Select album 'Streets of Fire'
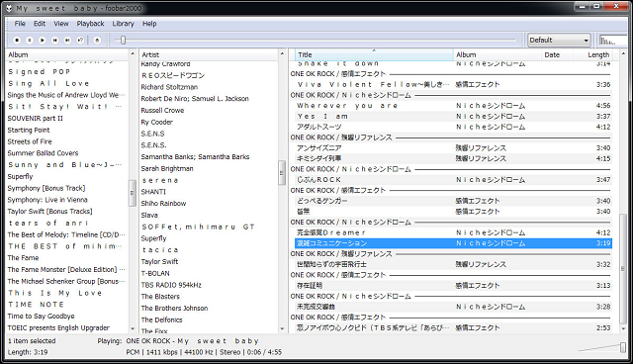Viewport: 633px width, 364px height. (x=30, y=141)
